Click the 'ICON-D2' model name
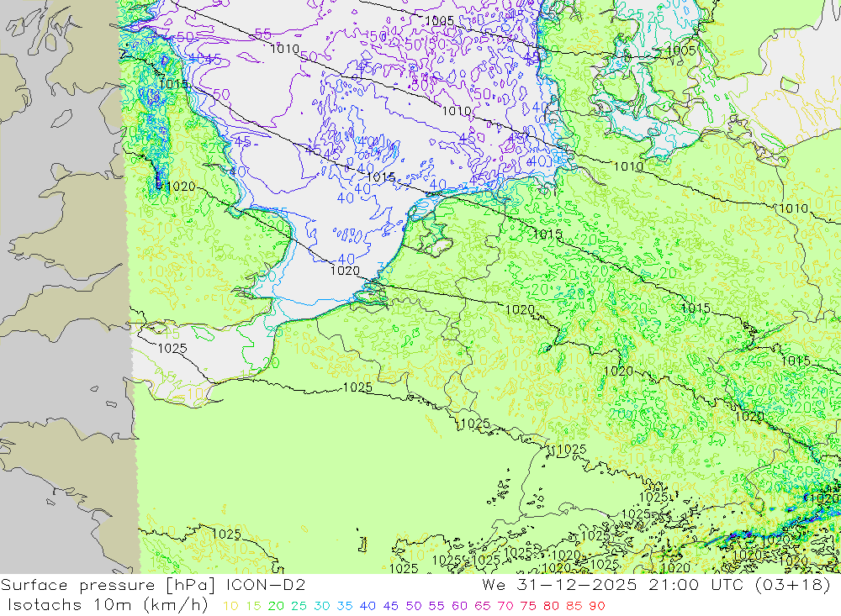 tap(266, 585)
